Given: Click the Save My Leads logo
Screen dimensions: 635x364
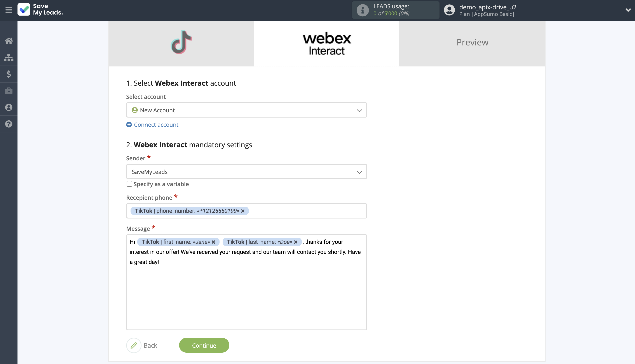Looking at the screenshot, I should [x=40, y=9].
